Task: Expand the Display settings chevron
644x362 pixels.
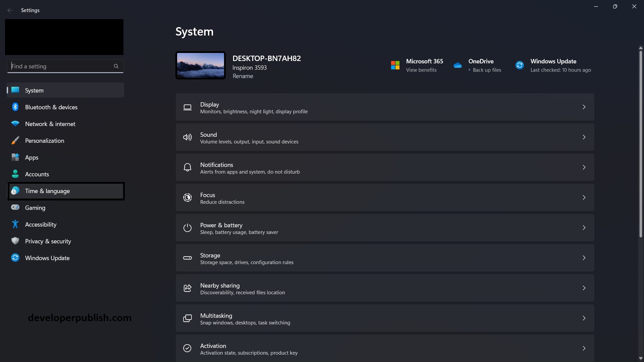Action: (x=584, y=107)
